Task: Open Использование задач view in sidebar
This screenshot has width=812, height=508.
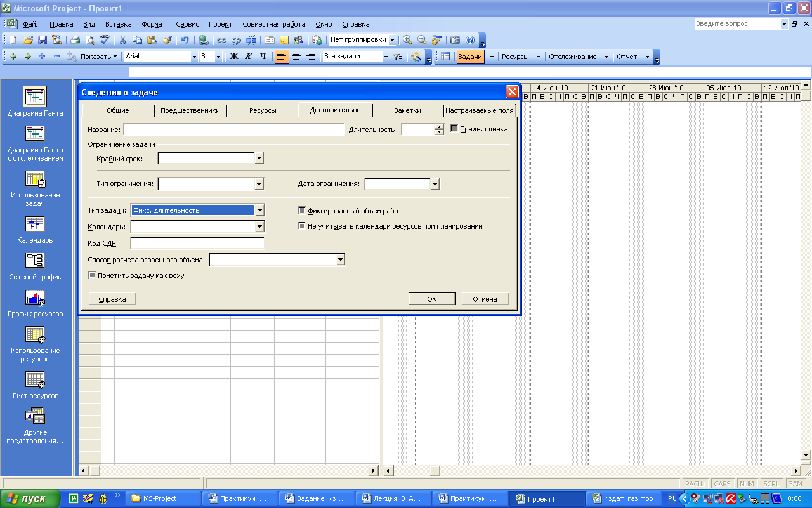Action: click(35, 189)
